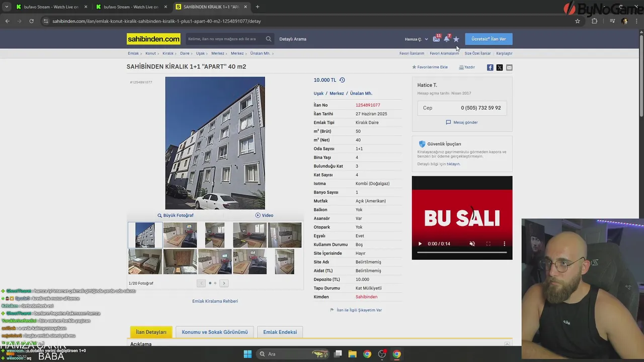The image size is (644, 362).
Task: Click browser address bar URL
Action: coord(156,21)
